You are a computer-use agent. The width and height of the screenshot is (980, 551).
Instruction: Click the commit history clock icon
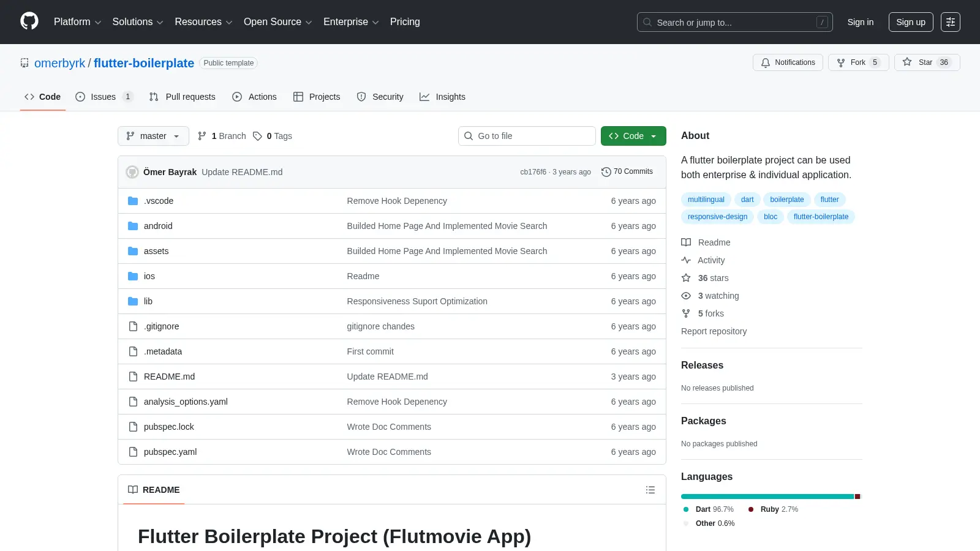pyautogui.click(x=606, y=172)
